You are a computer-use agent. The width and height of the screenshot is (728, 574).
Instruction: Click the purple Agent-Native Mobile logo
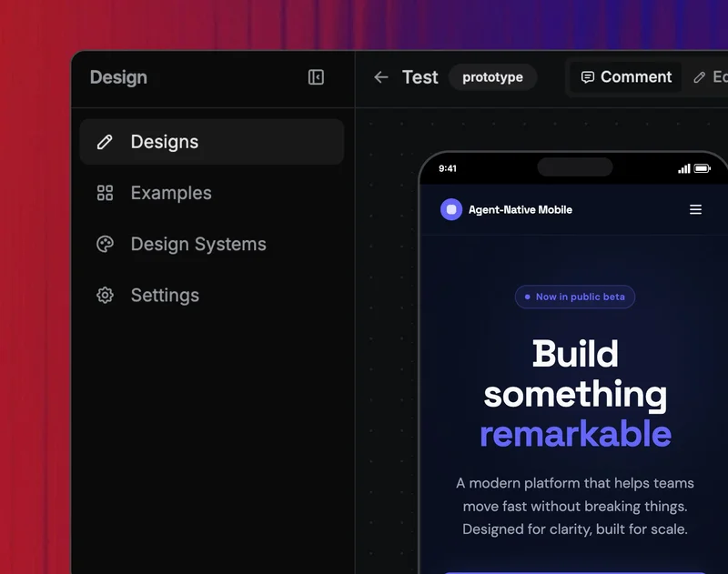[x=451, y=210]
